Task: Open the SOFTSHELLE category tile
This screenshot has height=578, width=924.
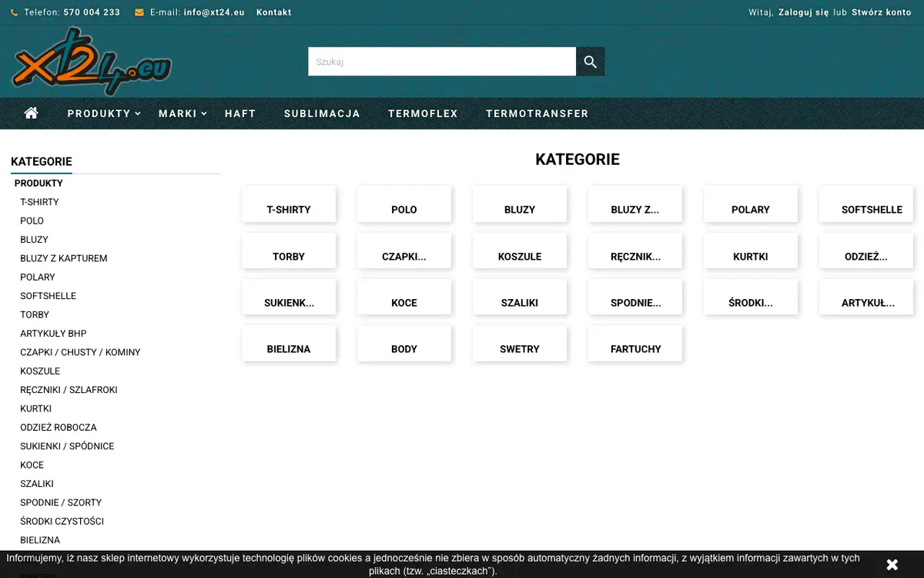Action: pos(866,204)
